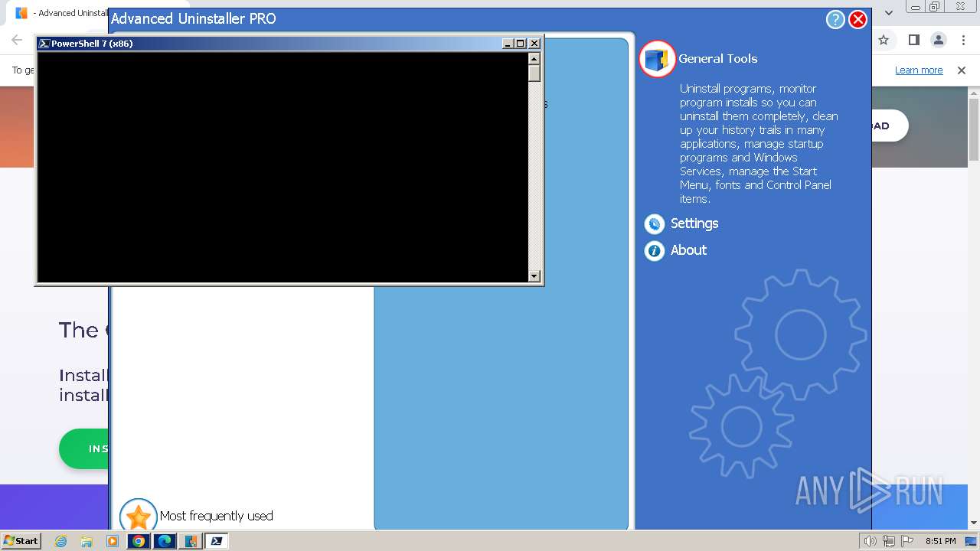Image resolution: width=980 pixels, height=551 pixels.
Task: Bookmark this page with Chrome star
Action: [x=884, y=40]
